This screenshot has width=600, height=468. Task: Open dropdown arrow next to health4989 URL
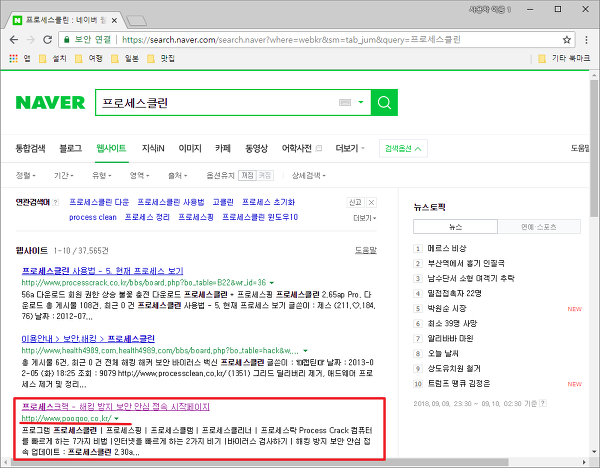(x=305, y=351)
